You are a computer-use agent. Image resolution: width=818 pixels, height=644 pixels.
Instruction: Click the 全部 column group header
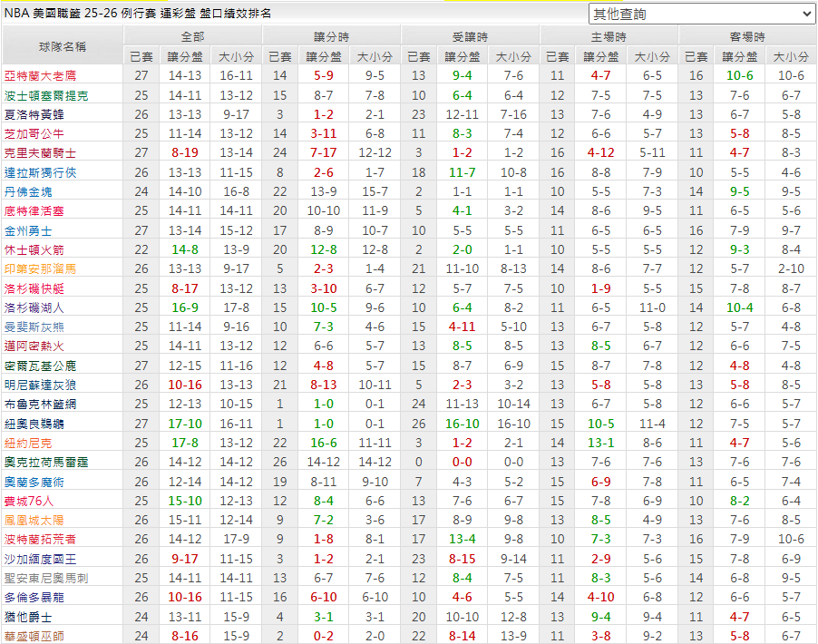point(192,36)
